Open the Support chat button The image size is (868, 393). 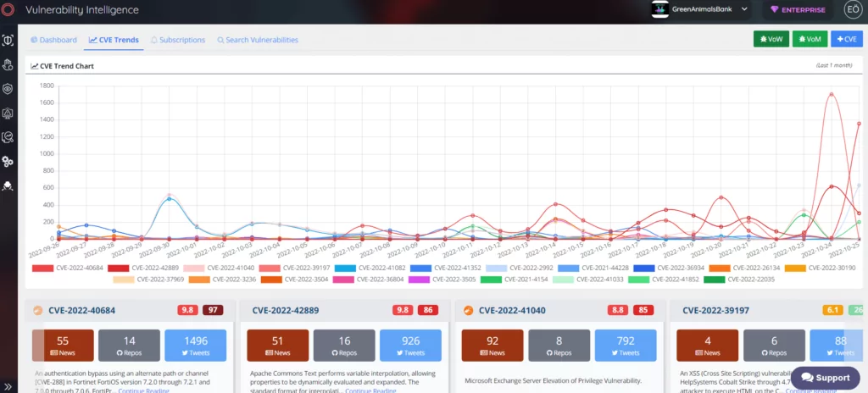(826, 378)
